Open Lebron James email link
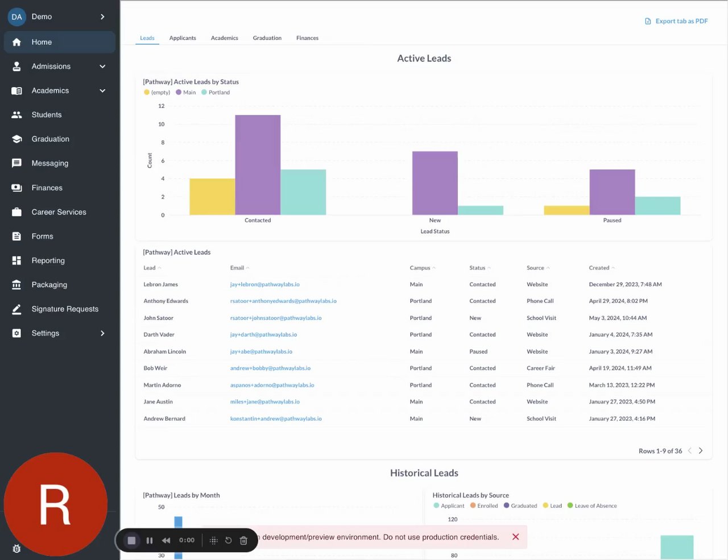 coord(265,284)
